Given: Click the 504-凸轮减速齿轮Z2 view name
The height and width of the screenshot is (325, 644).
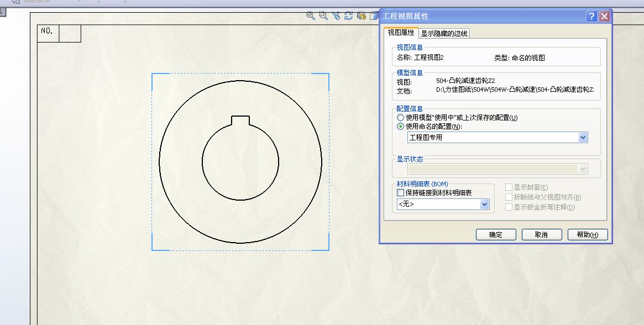Looking at the screenshot, I should click(x=465, y=81).
